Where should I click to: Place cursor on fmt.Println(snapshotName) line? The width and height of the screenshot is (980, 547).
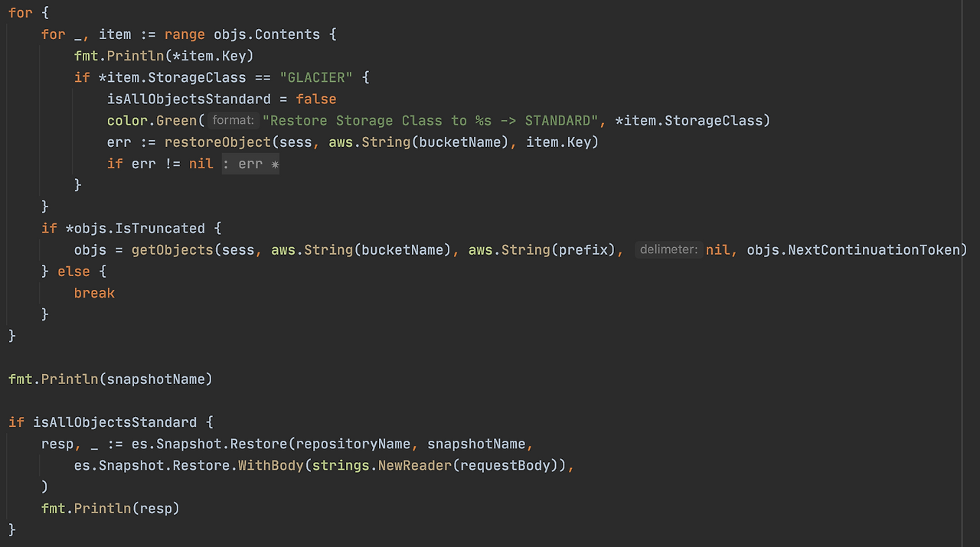[x=110, y=379]
